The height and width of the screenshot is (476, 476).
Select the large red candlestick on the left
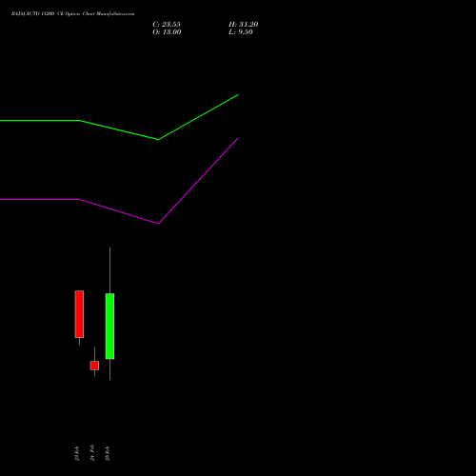[79, 314]
